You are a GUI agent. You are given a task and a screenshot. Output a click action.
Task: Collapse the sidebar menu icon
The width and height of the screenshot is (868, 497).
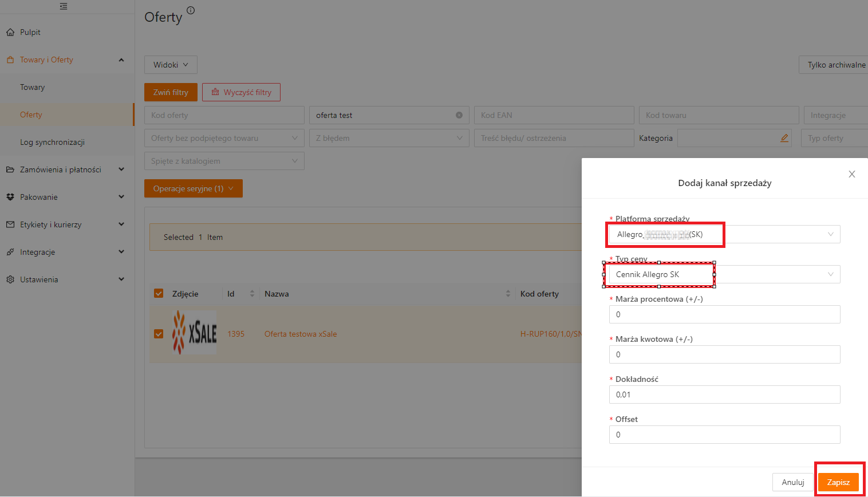tap(64, 6)
